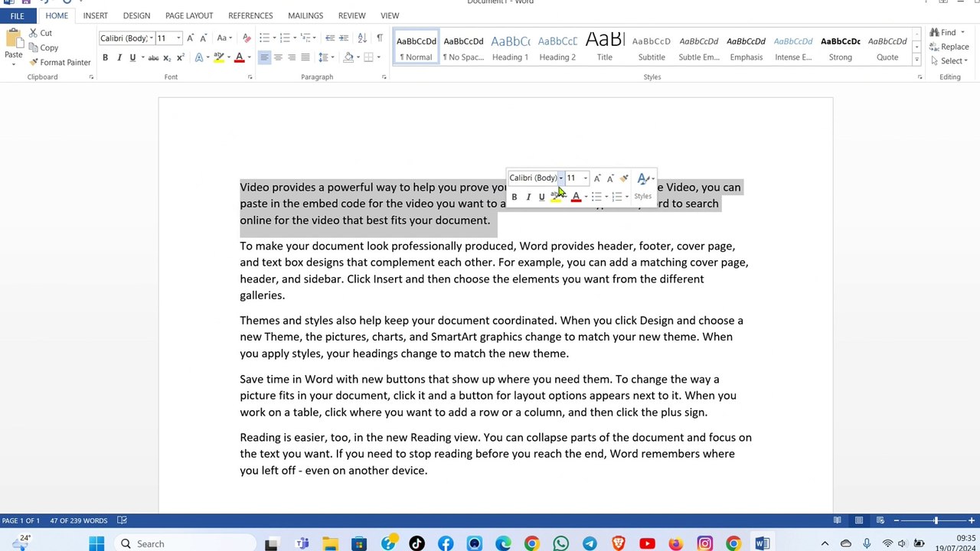Toggle Show/Hide paragraph marks
The height and width of the screenshot is (551, 980).
379,38
